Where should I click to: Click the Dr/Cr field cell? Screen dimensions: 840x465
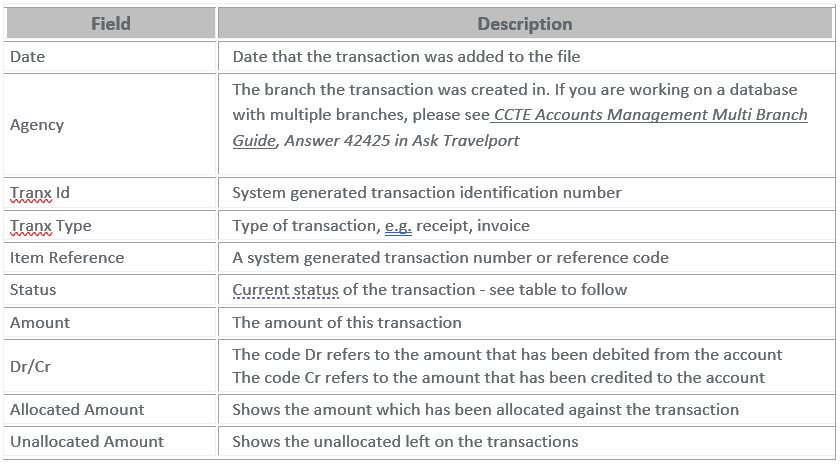click(110, 366)
